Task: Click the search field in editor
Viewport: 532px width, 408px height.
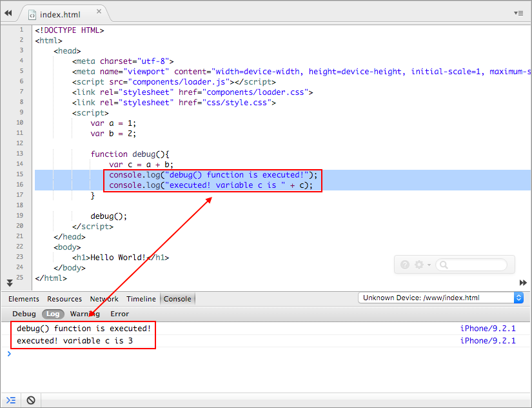Action: [477, 265]
